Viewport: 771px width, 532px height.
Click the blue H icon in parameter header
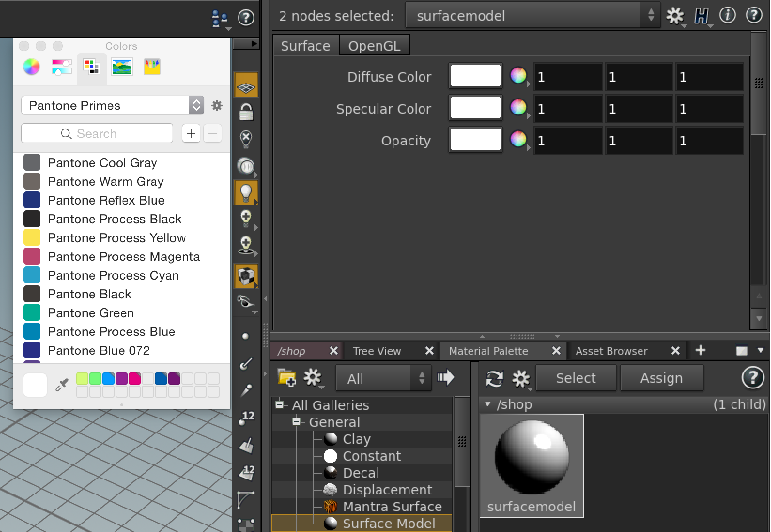click(701, 16)
